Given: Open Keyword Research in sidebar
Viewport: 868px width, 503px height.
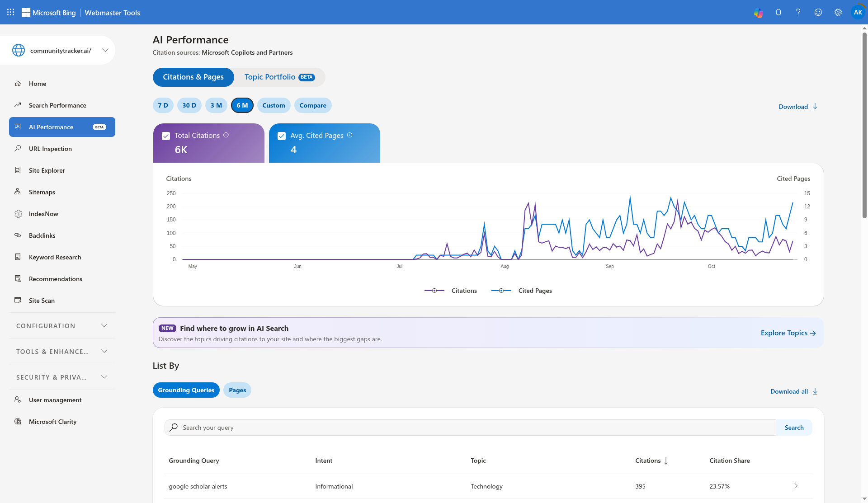Looking at the screenshot, I should [55, 257].
